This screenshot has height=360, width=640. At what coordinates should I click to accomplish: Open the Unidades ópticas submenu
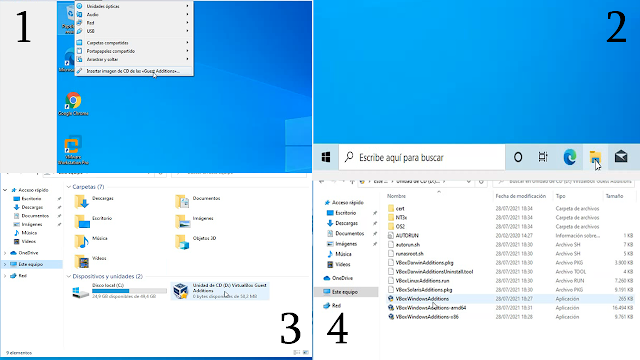(134, 6)
